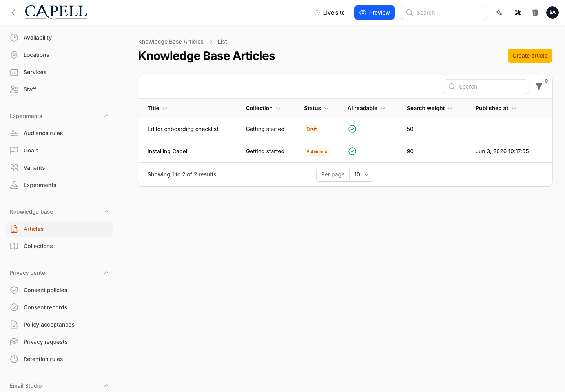Click the Collections book icon

(x=14, y=246)
